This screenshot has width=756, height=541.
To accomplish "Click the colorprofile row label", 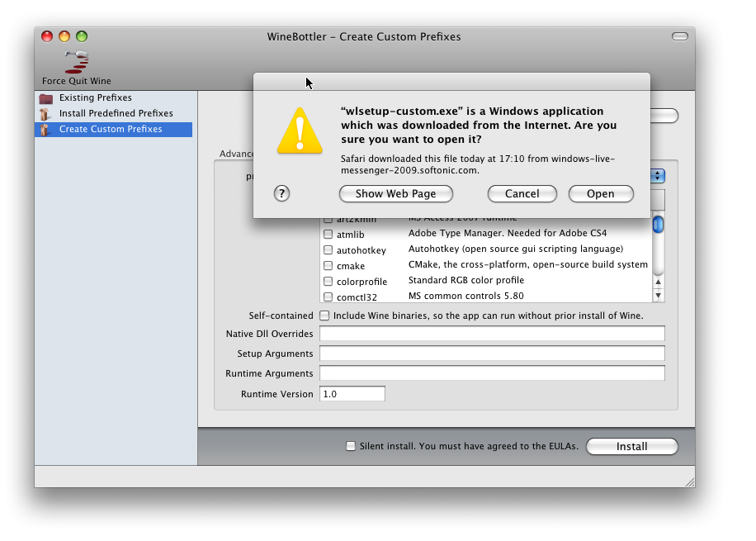I will tap(361, 282).
